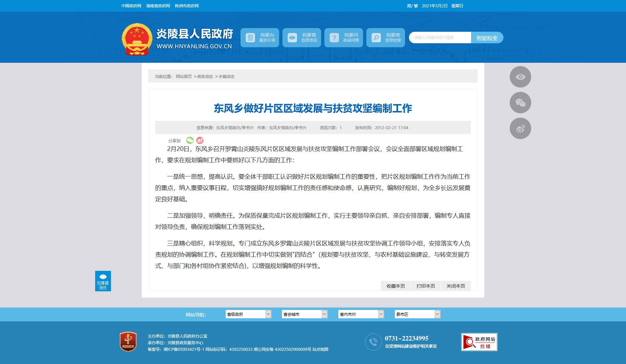The height and width of the screenshot is (364, 626).
Task: Toggle 无障碍浏览 accessibility mode
Action: click(103, 281)
